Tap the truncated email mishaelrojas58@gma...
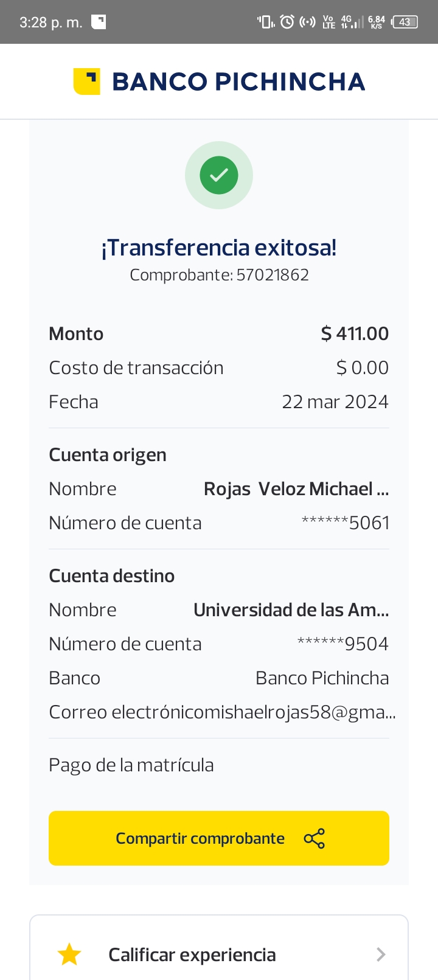438x980 pixels. pos(253,712)
